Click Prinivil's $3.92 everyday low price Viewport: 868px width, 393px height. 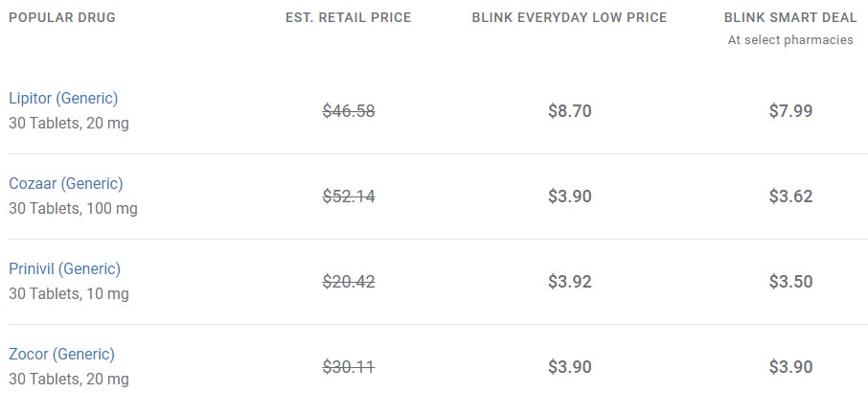pos(570,282)
